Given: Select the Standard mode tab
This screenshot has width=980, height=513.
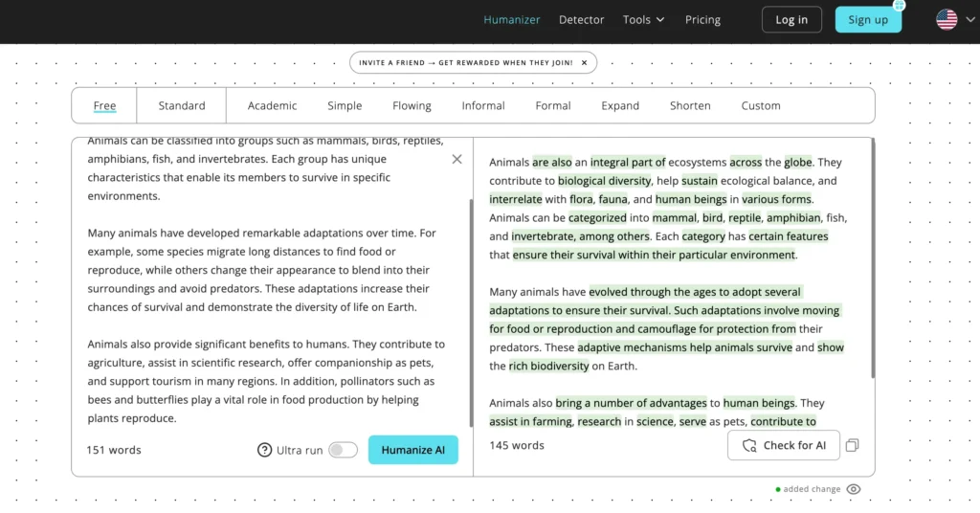Looking at the screenshot, I should pyautogui.click(x=181, y=105).
